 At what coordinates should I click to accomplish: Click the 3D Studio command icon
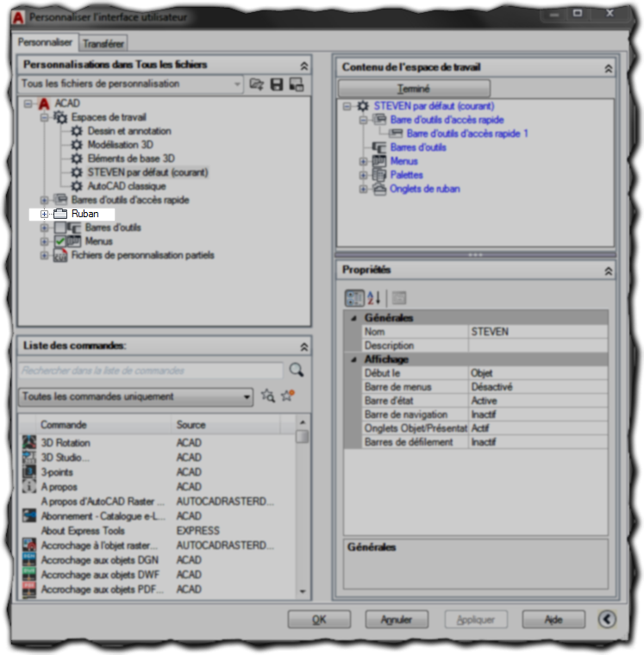point(29,457)
